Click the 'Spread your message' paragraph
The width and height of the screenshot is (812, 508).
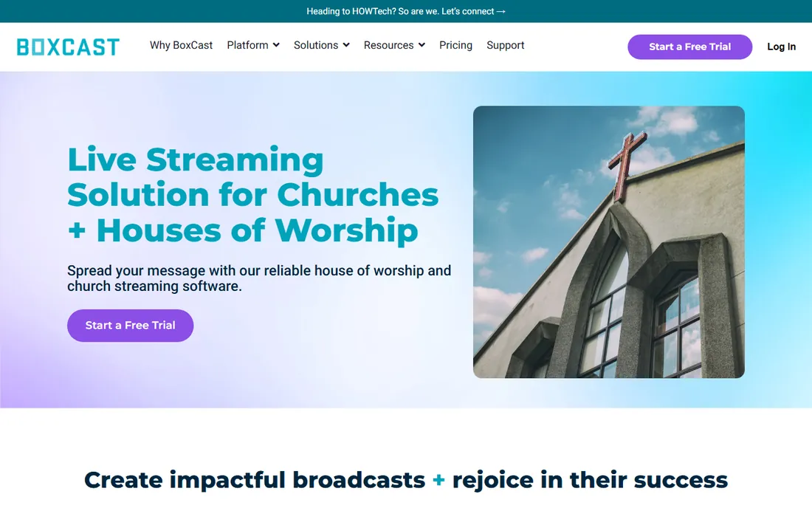259,278
